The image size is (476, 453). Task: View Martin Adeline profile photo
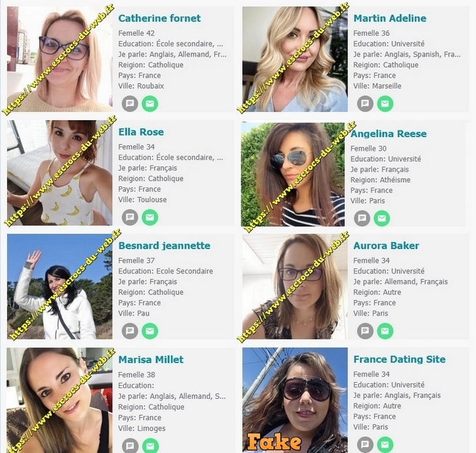295,59
